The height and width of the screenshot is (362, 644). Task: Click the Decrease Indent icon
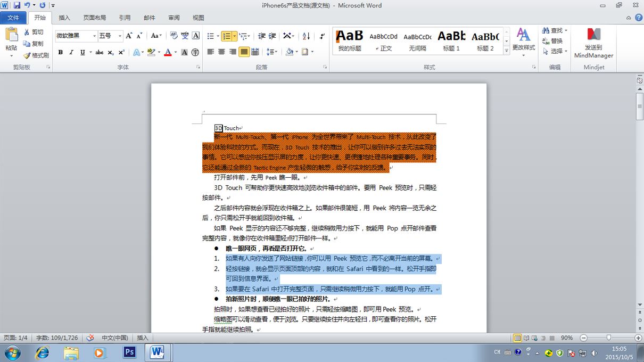pos(261,36)
